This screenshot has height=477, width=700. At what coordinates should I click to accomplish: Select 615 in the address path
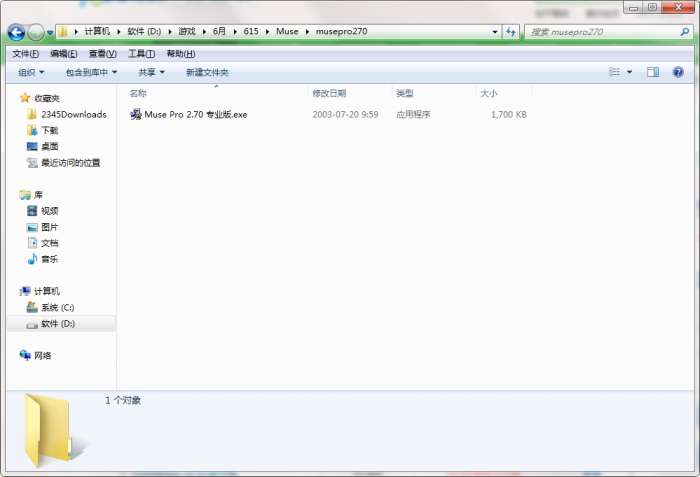coord(251,32)
